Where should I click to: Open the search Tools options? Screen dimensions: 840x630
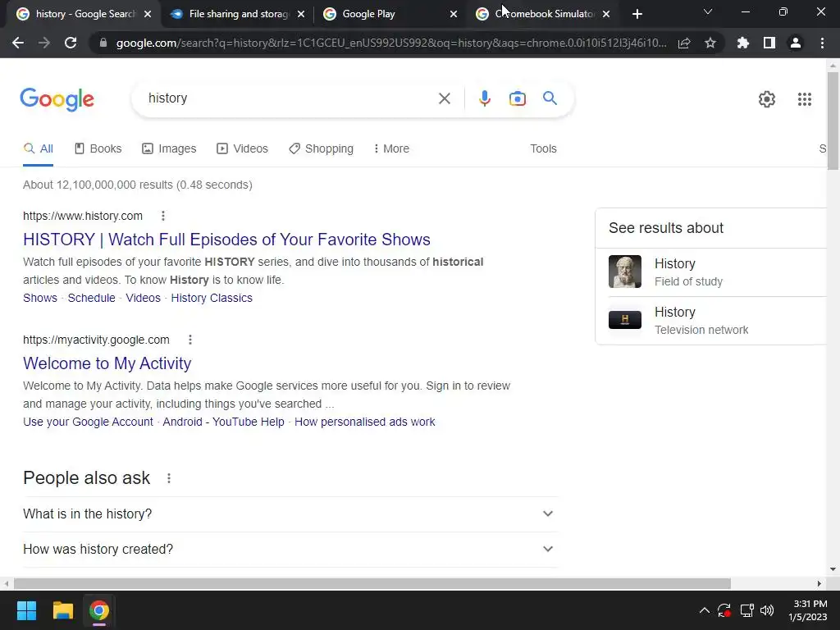[x=543, y=148]
